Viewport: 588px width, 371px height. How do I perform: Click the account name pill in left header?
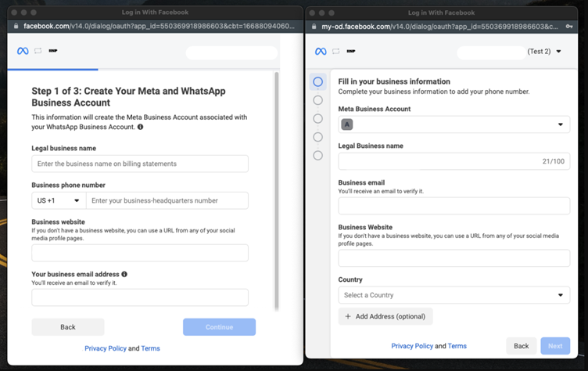[231, 52]
